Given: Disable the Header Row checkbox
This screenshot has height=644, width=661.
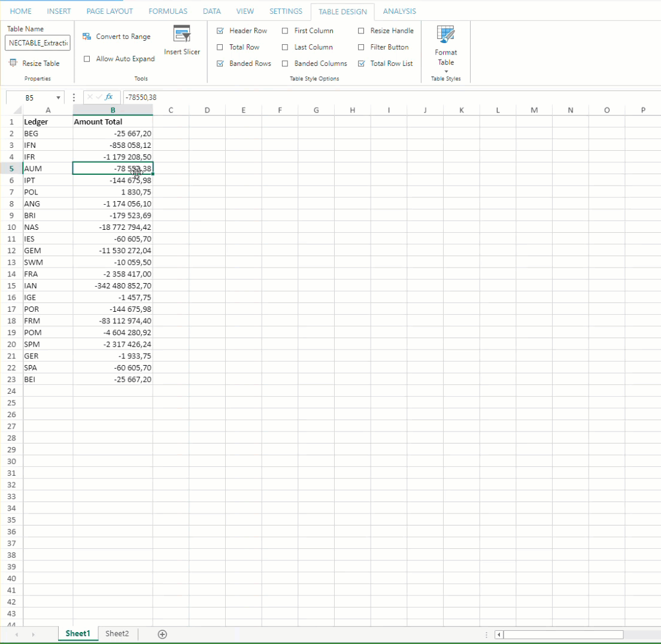Looking at the screenshot, I should [x=220, y=31].
